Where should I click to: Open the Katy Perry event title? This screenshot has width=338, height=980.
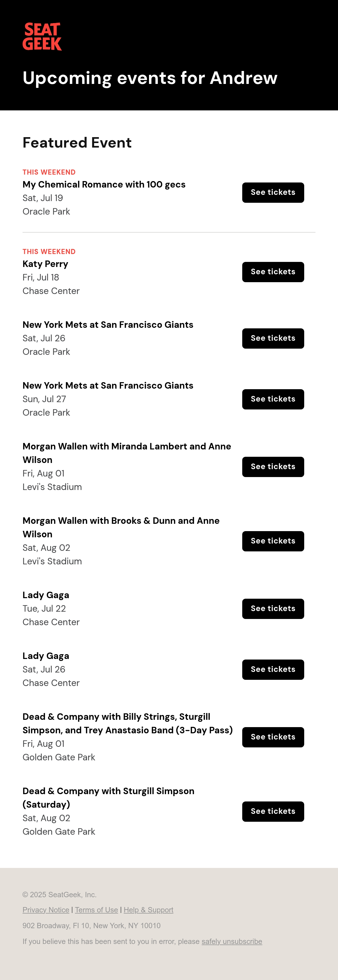click(x=45, y=264)
